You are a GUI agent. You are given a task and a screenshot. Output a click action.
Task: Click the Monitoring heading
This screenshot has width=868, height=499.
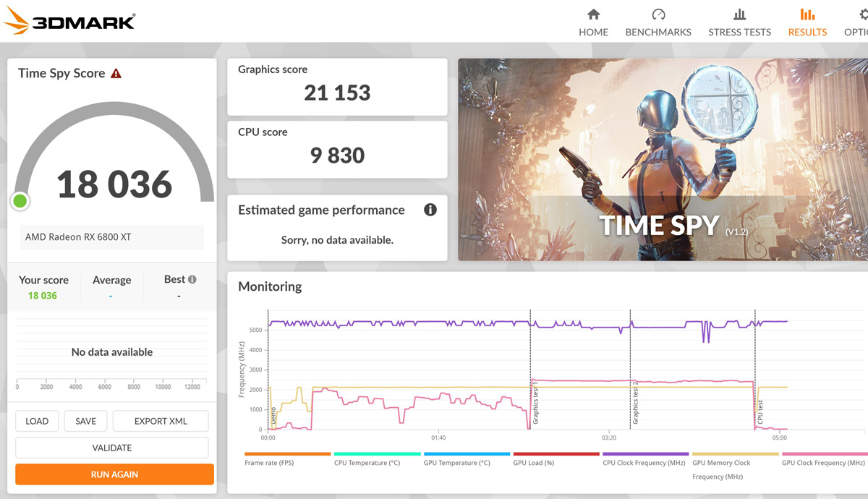[x=270, y=286]
